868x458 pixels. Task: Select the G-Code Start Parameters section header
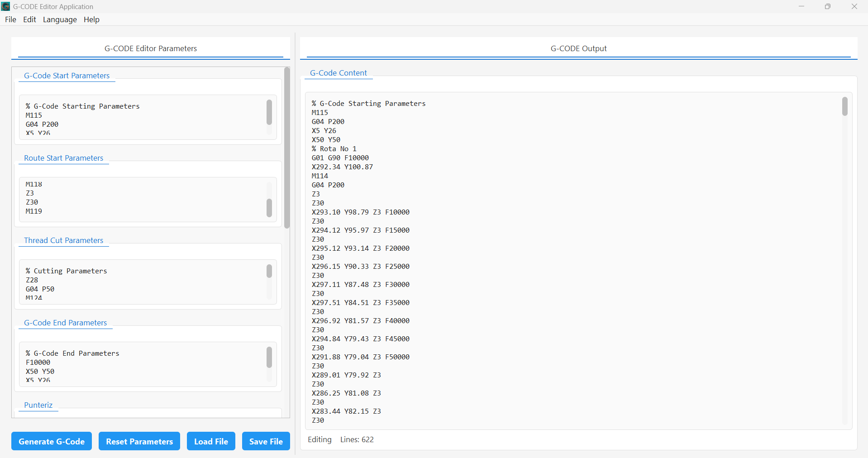(67, 76)
